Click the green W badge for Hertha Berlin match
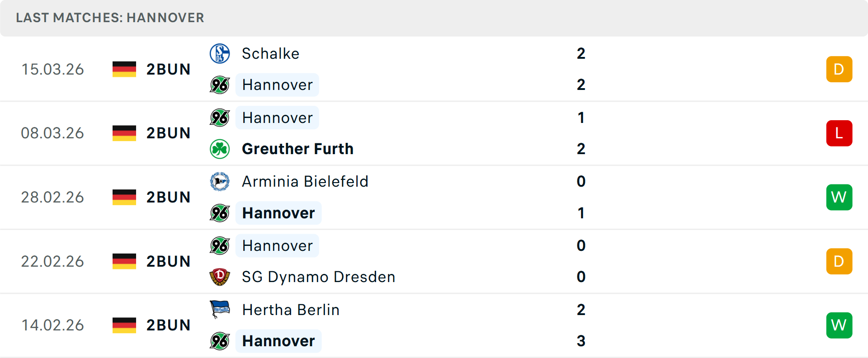Viewport: 868px width, 358px height. point(839,325)
